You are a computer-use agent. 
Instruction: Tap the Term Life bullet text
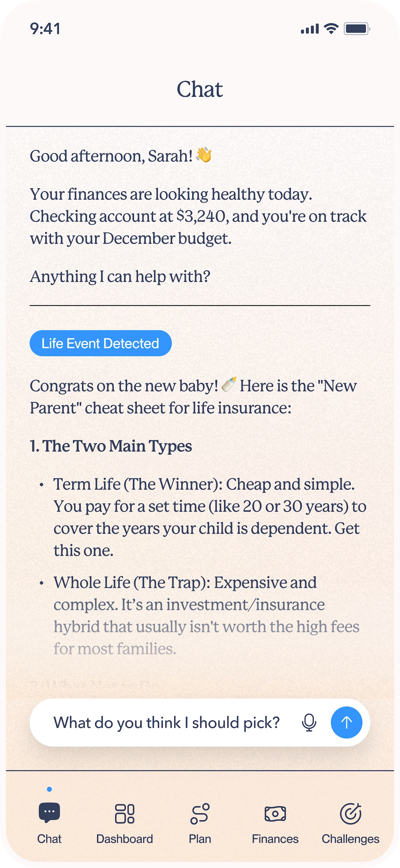tap(210, 517)
